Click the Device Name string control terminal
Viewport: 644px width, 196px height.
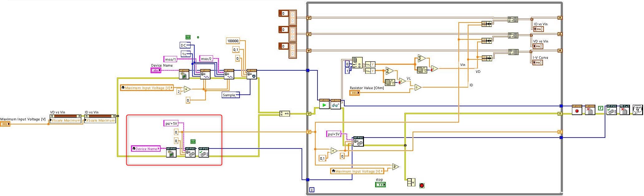point(156,71)
